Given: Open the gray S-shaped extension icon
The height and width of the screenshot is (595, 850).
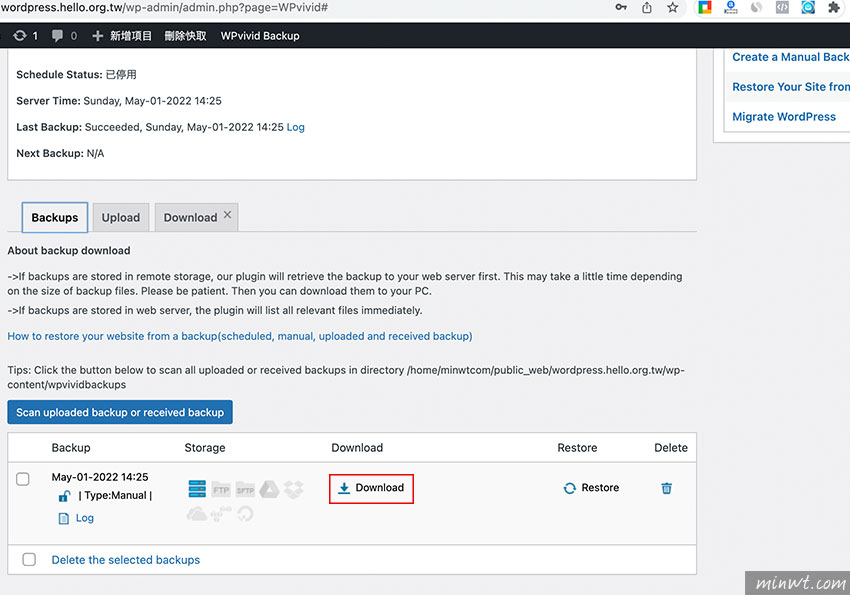Looking at the screenshot, I should pyautogui.click(x=756, y=8).
